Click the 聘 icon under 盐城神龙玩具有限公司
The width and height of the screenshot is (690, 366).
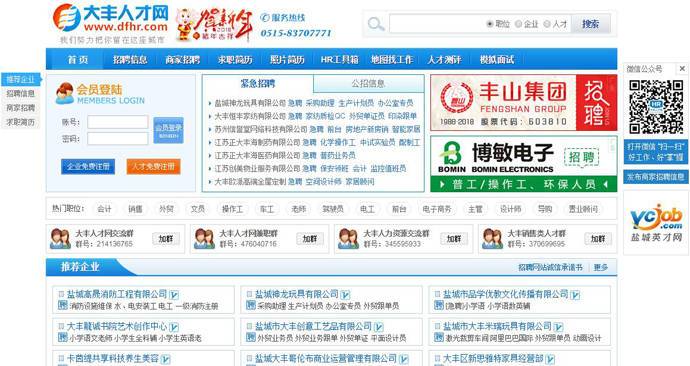[x=251, y=305]
